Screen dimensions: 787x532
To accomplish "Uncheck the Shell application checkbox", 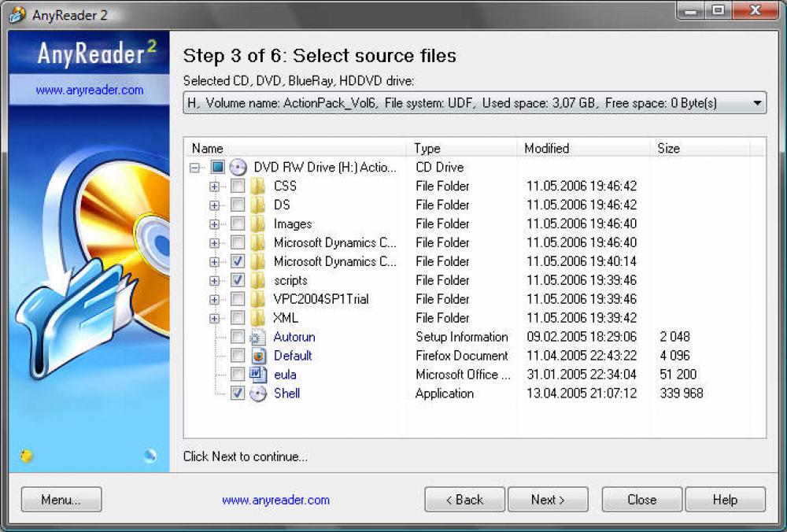I will (x=238, y=393).
